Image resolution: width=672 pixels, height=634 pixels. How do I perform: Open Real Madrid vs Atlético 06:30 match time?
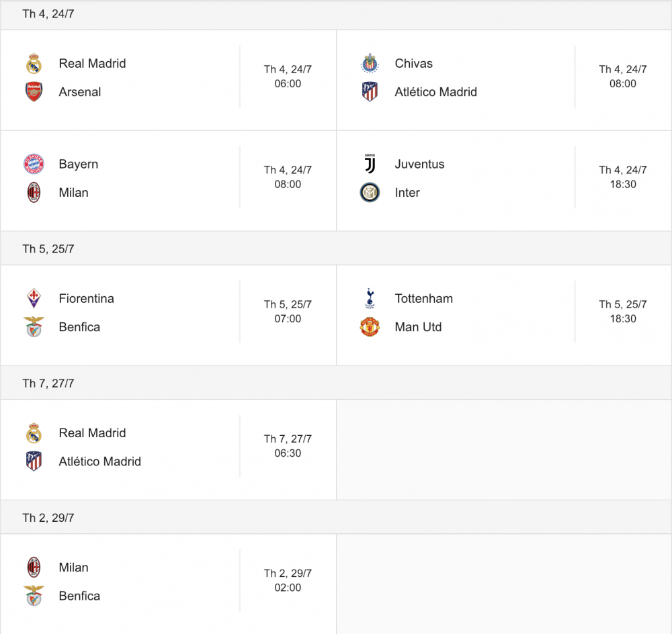[288, 446]
